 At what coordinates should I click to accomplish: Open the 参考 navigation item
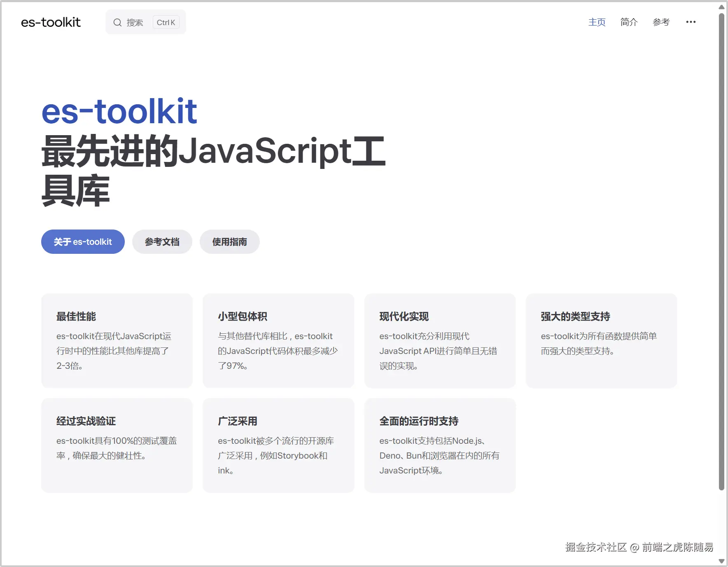661,22
